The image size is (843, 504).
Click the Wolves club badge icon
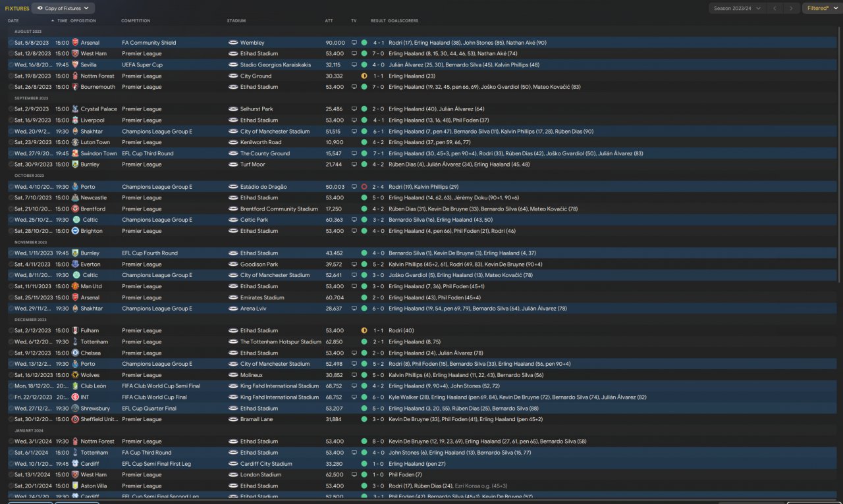[75, 375]
